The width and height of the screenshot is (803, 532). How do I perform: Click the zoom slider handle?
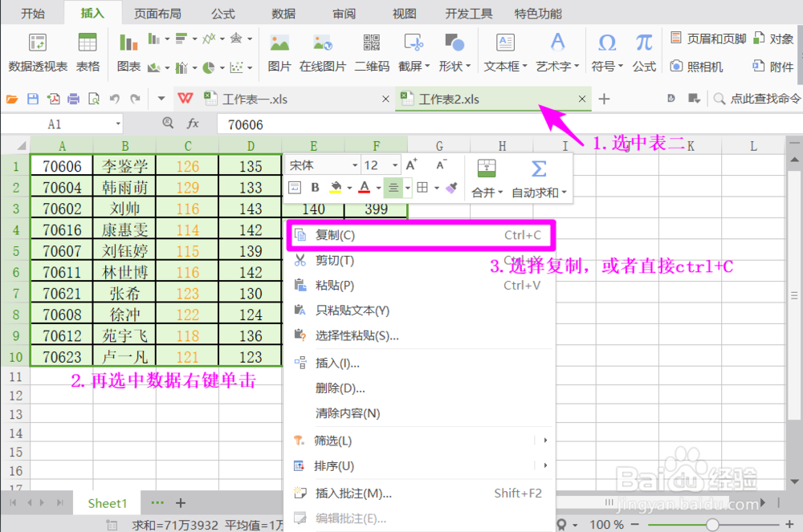pyautogui.click(x=712, y=524)
